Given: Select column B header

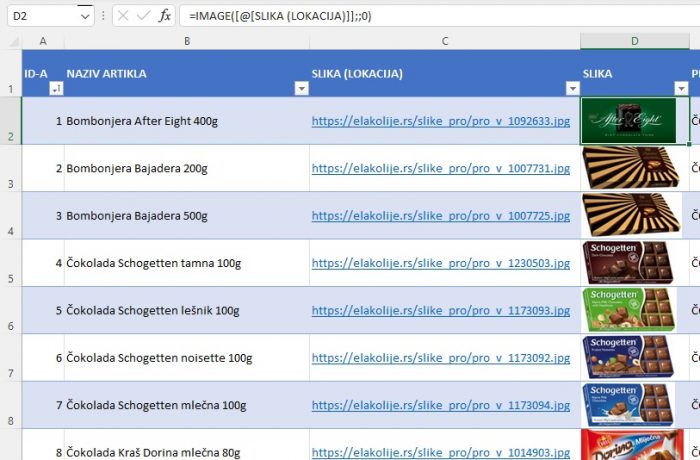Looking at the screenshot, I should point(186,40).
